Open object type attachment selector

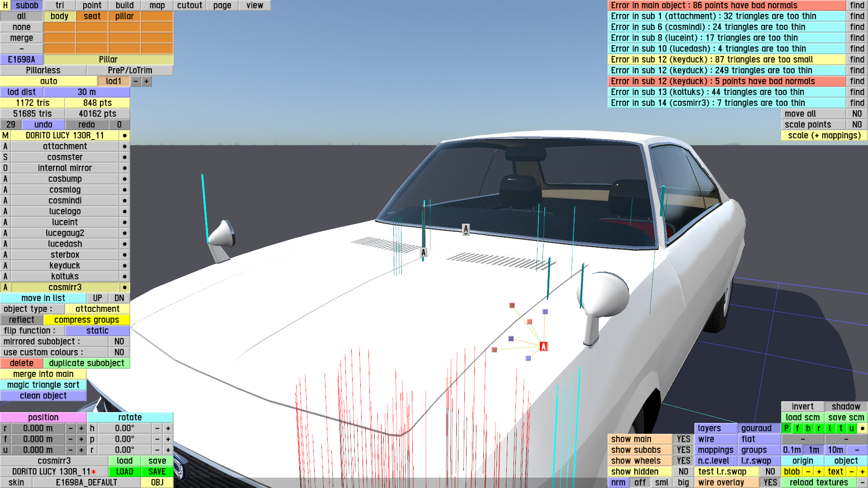tap(97, 309)
